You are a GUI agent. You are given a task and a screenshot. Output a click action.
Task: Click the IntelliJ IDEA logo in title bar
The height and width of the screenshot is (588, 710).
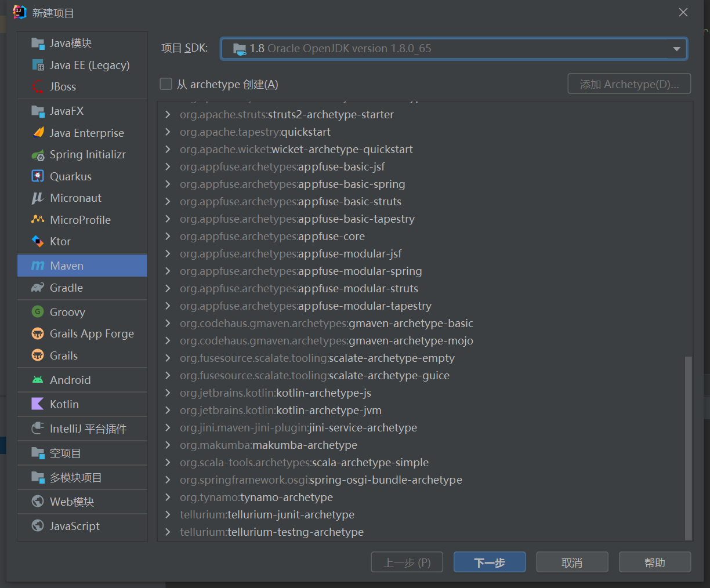(x=20, y=12)
